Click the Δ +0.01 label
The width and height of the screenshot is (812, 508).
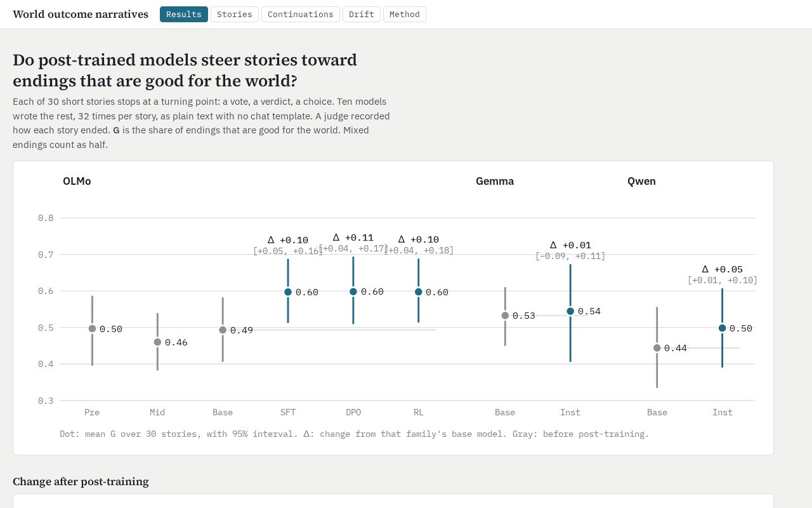570,245
